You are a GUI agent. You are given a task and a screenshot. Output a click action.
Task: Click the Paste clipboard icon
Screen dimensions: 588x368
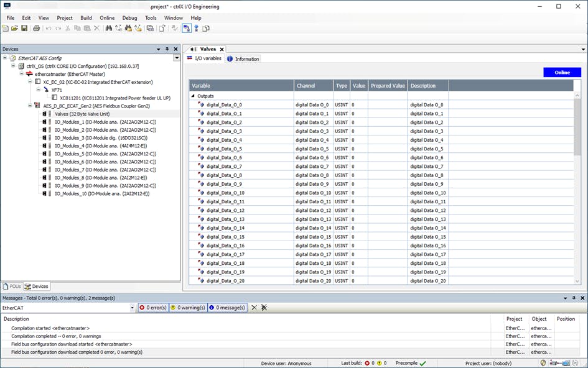[x=87, y=28]
